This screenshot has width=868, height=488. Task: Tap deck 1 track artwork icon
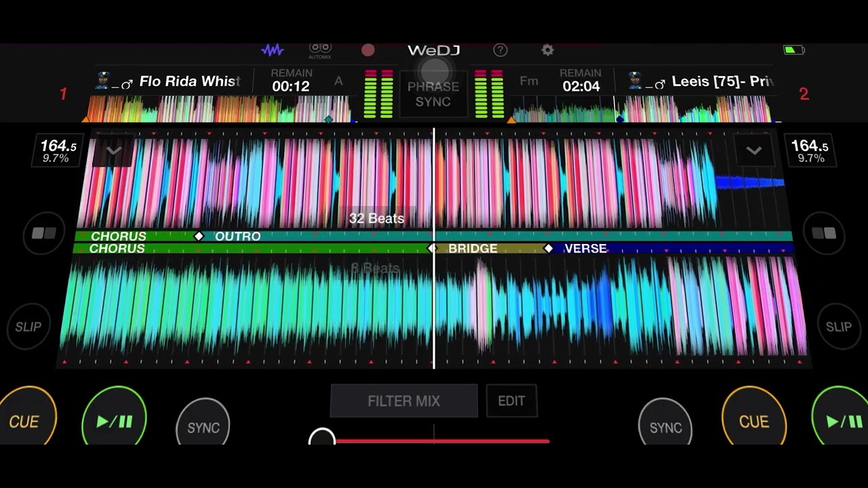(103, 81)
